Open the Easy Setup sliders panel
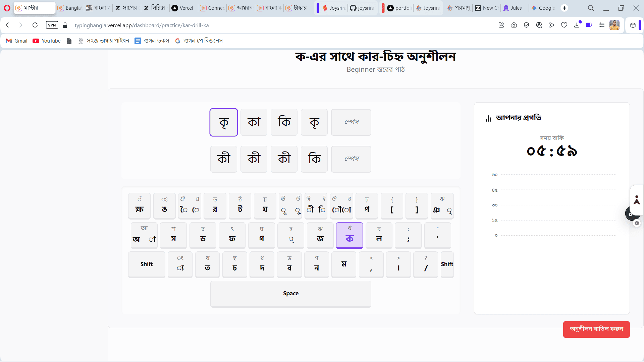Screen dimensions: 644x362 tap(602, 25)
